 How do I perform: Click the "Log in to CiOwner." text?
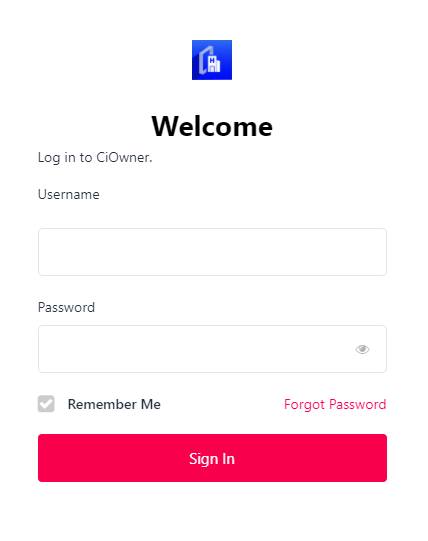click(95, 158)
